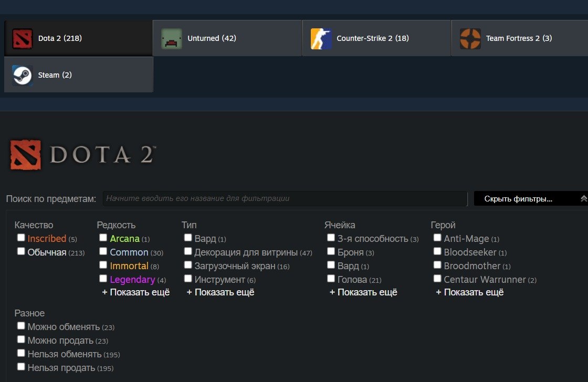Open the Team Fortress 2 (3) tab
This screenshot has height=382, width=588.
[x=520, y=38]
